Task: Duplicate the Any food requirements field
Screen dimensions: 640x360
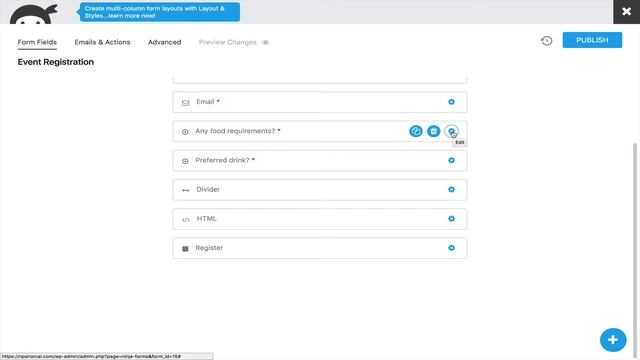Action: point(416,131)
